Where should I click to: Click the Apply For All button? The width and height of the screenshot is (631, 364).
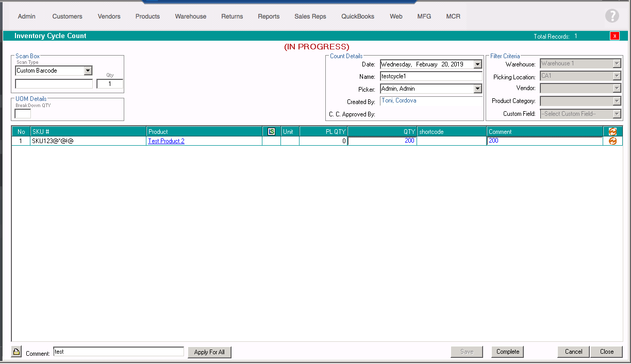click(209, 352)
